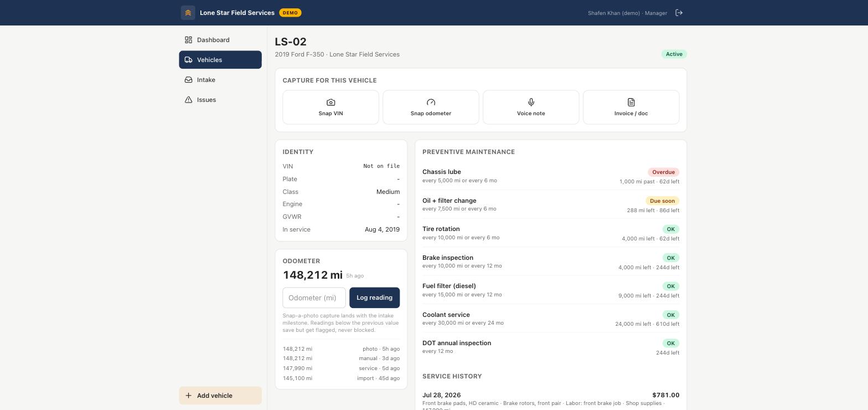This screenshot has width=868, height=410.
Task: Click the Dashboard grid icon
Action: pos(188,40)
